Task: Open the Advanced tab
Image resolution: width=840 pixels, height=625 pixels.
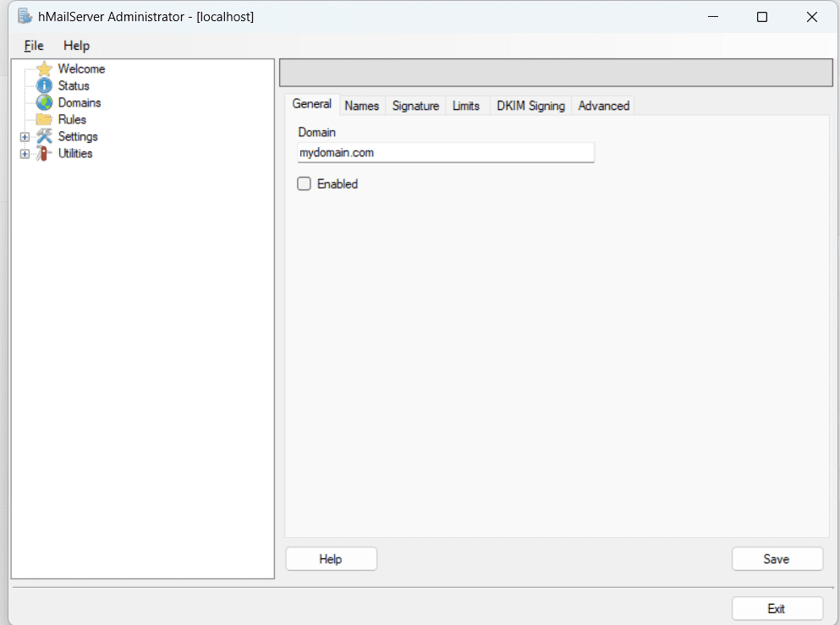Action: (x=602, y=105)
